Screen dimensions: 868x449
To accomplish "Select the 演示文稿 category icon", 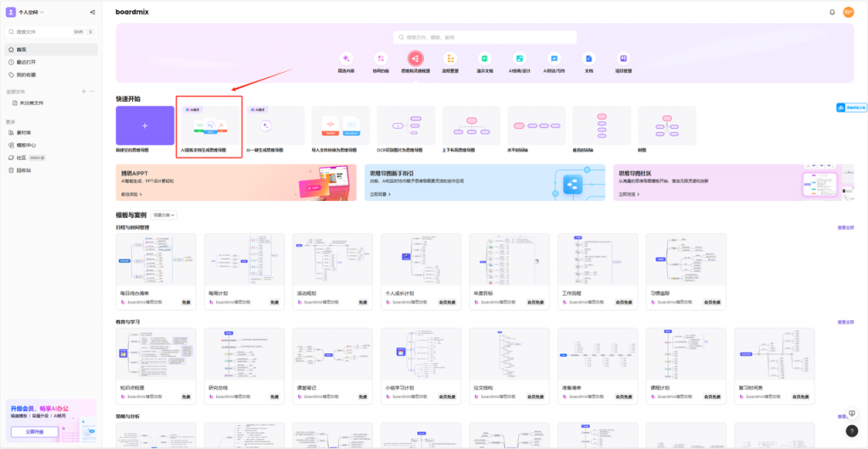I will (x=485, y=58).
